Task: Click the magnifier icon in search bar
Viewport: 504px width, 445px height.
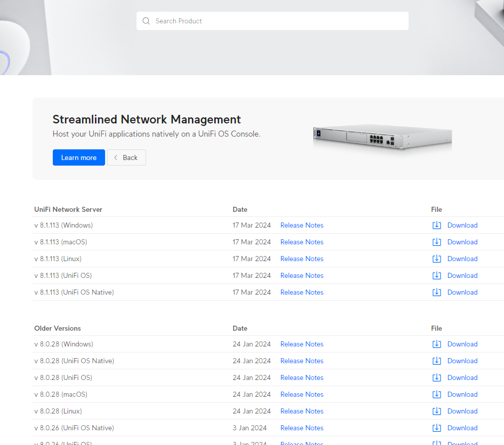Action: click(x=146, y=21)
